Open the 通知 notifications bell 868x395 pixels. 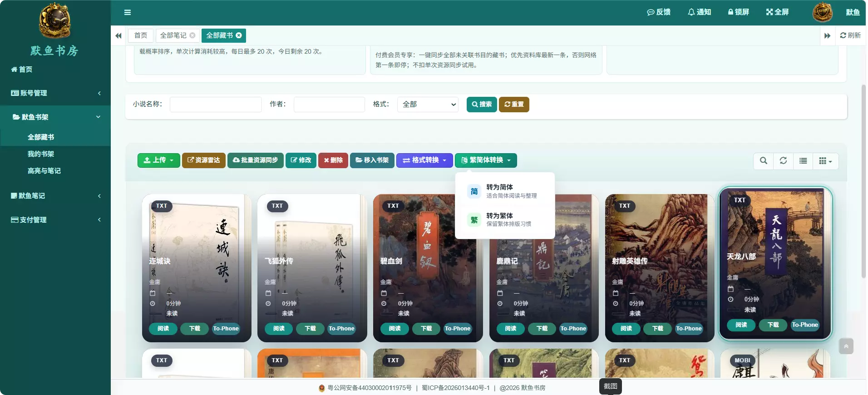tap(699, 12)
